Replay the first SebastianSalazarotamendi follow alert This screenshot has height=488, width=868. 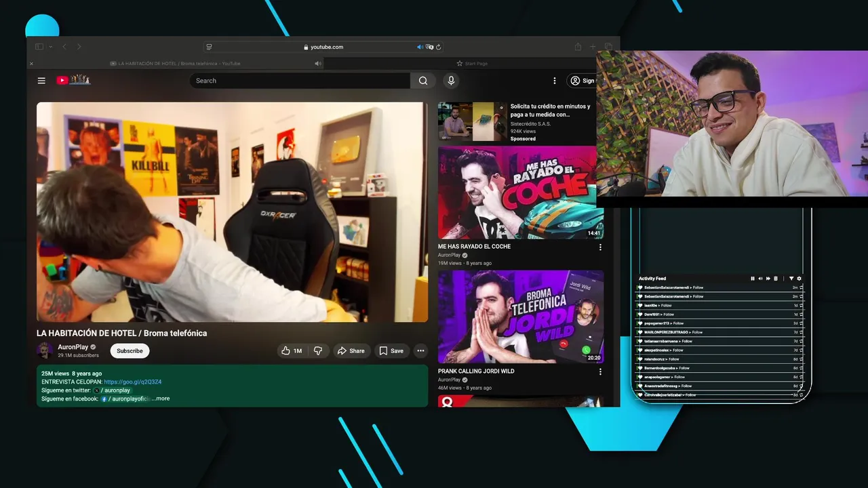(x=801, y=287)
